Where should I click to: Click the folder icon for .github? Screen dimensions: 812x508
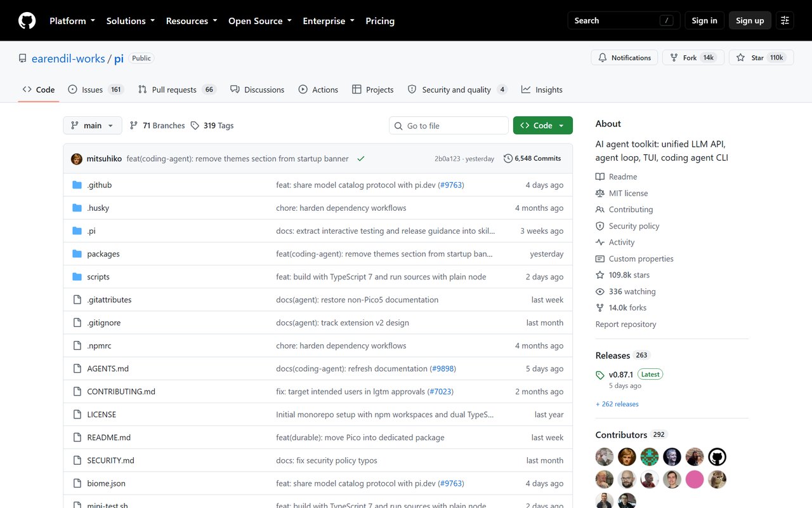point(77,185)
